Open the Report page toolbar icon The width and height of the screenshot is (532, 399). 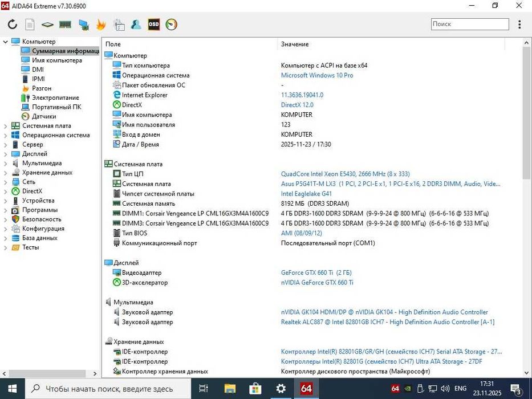click(x=30, y=24)
